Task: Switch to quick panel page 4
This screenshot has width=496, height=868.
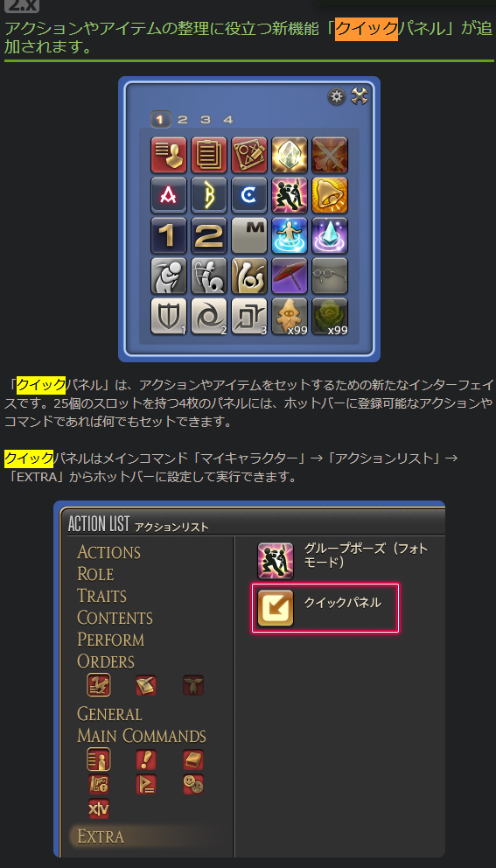Action: pos(228,120)
